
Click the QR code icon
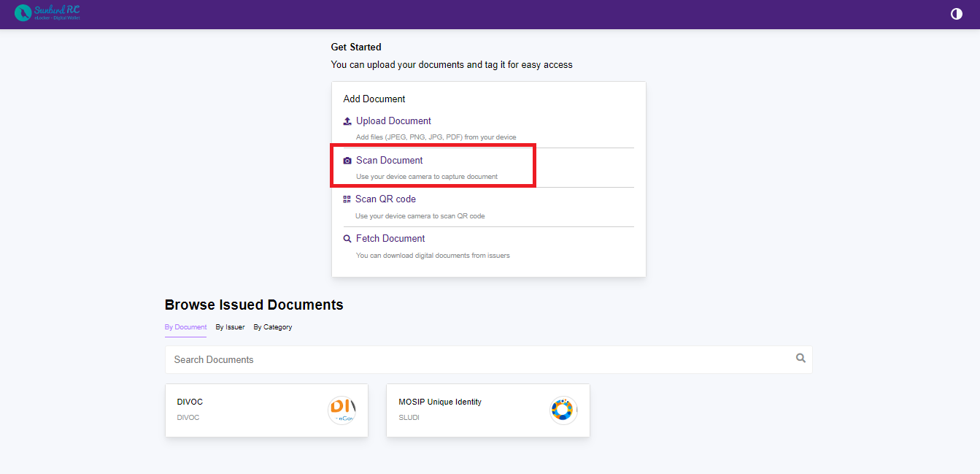pos(347,199)
